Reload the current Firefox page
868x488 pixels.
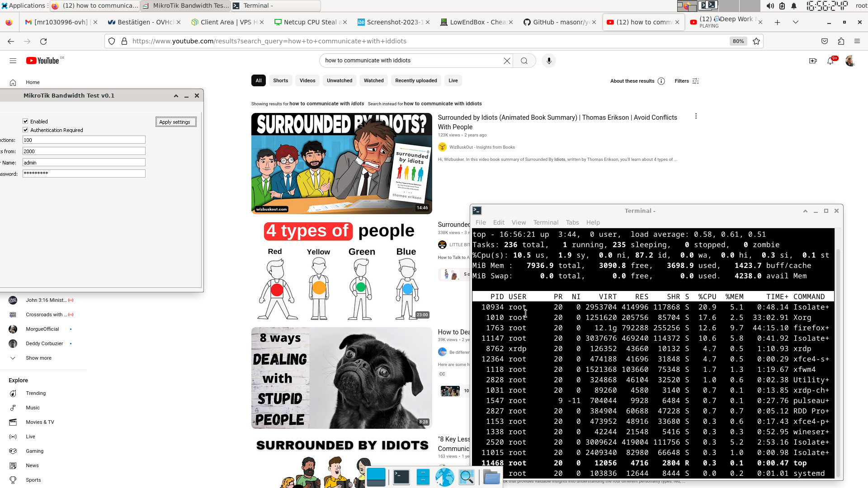tap(43, 41)
